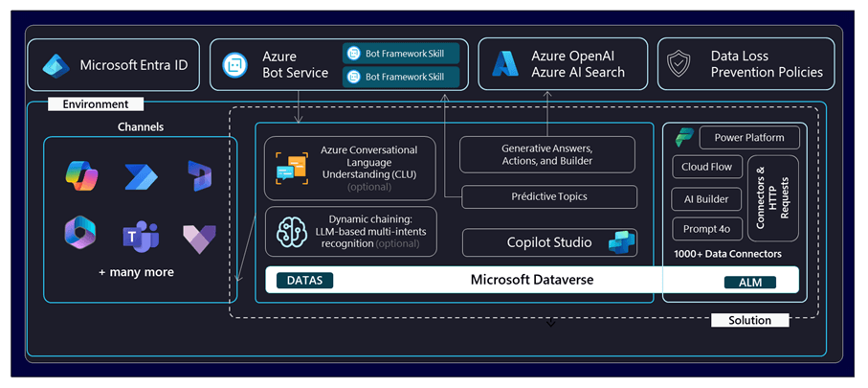Viewport: 868px width, 388px height.
Task: Select the green Power Platform logo icon
Action: click(684, 137)
